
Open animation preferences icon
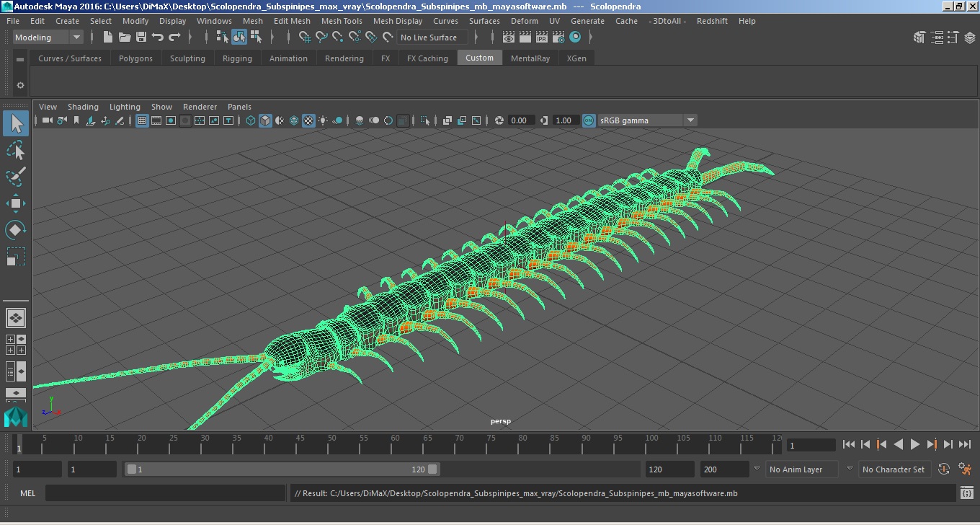966,469
